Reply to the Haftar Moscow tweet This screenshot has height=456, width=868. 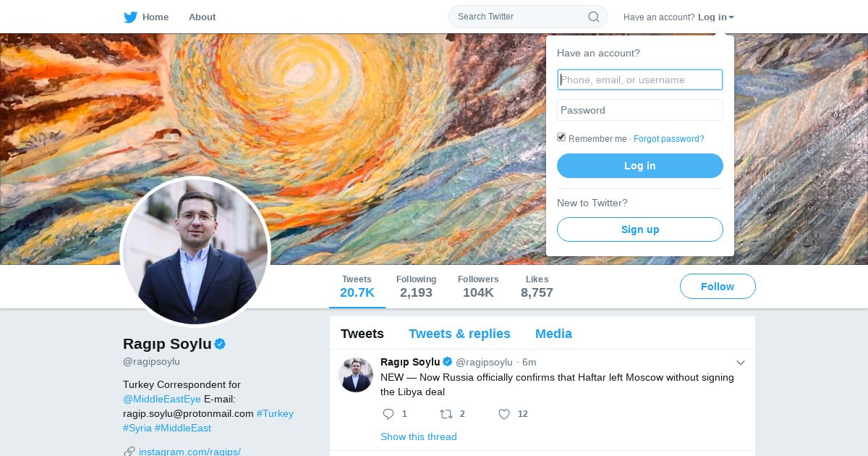click(x=388, y=414)
